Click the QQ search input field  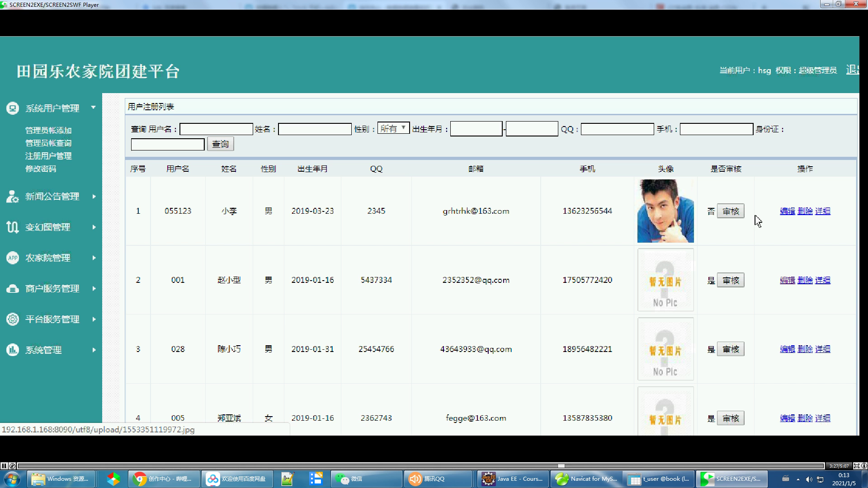(x=617, y=129)
